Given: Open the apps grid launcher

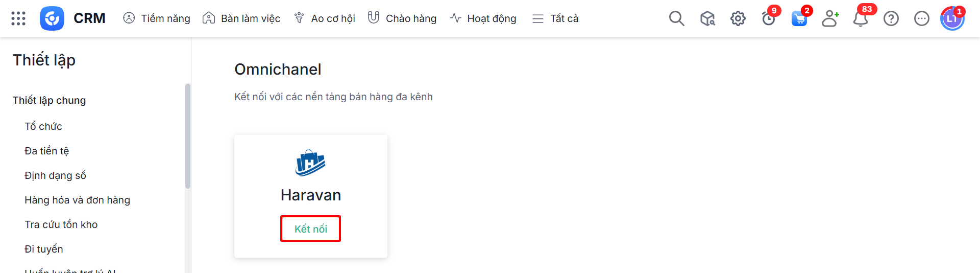Looking at the screenshot, I should click(18, 18).
